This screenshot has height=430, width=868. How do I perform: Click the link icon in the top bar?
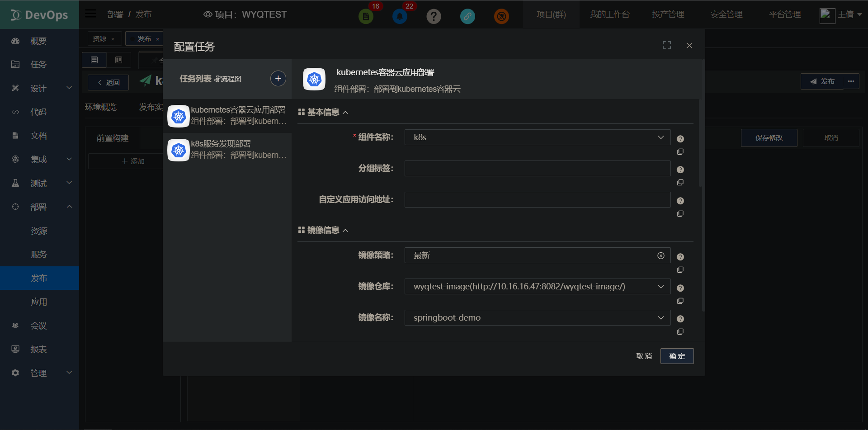[467, 16]
